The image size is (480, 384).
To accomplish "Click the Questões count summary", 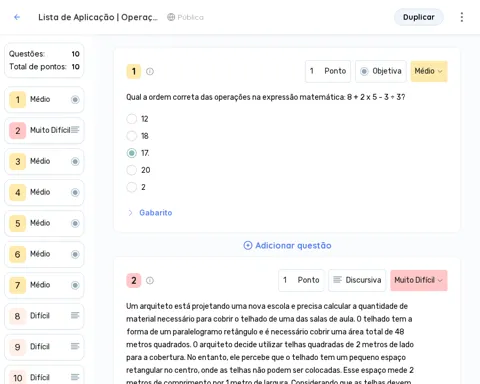I will (44, 54).
